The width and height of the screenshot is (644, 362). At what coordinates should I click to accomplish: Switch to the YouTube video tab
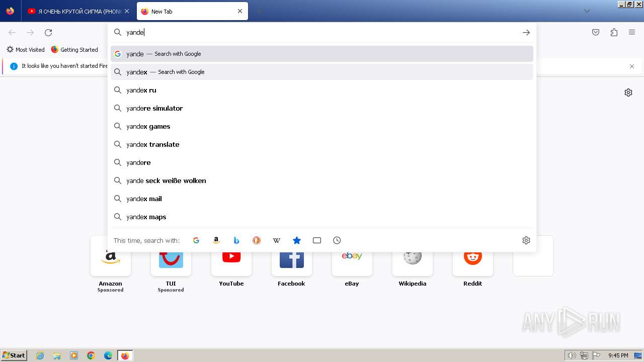pos(79,11)
